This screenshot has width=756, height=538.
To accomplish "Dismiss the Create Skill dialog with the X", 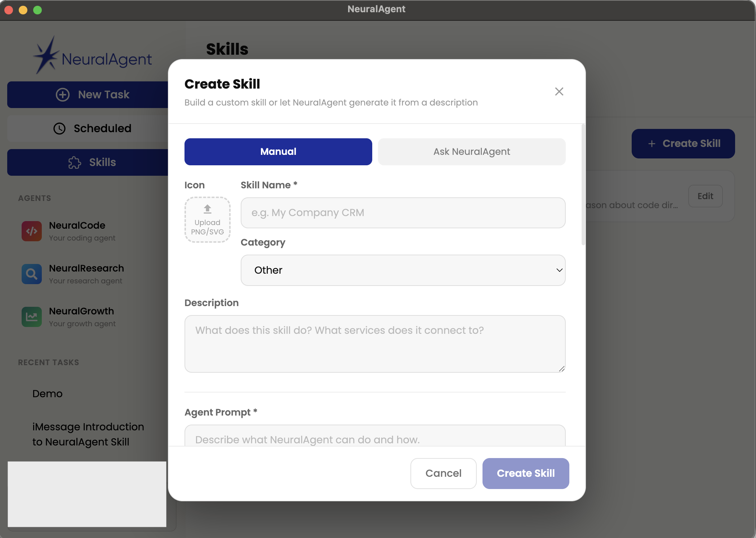I will pyautogui.click(x=559, y=91).
